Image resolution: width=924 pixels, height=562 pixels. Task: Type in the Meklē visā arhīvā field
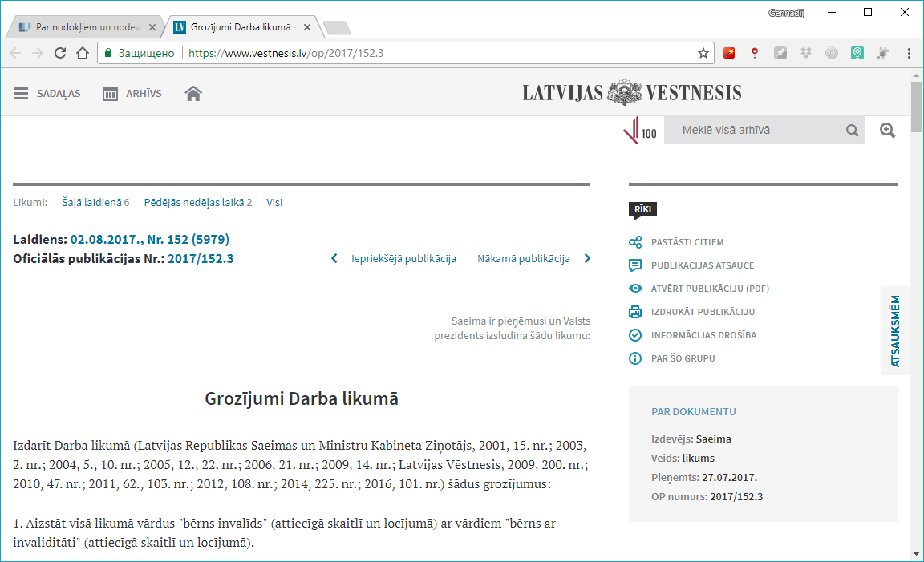point(752,130)
